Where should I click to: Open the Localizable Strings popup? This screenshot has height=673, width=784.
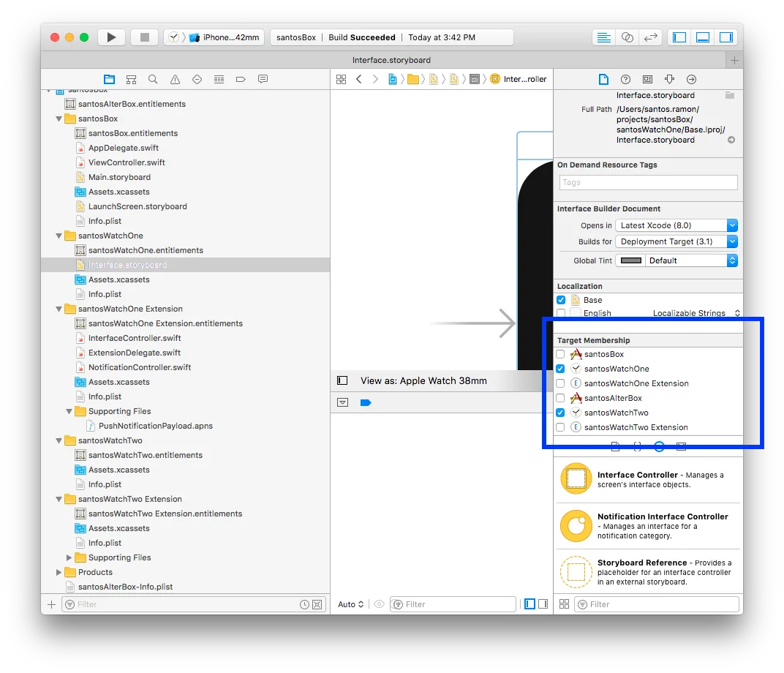(696, 313)
